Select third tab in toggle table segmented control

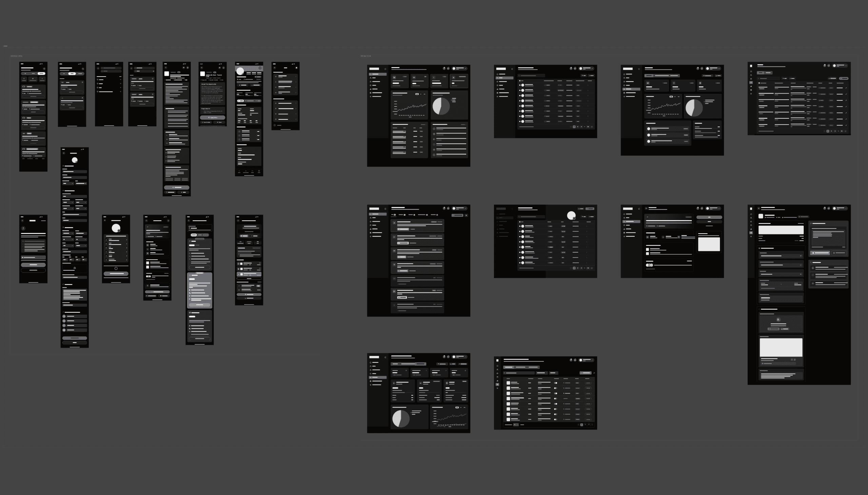click(x=533, y=368)
